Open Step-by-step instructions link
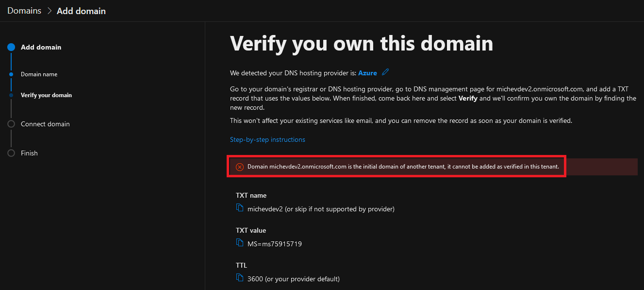644x290 pixels. [267, 139]
